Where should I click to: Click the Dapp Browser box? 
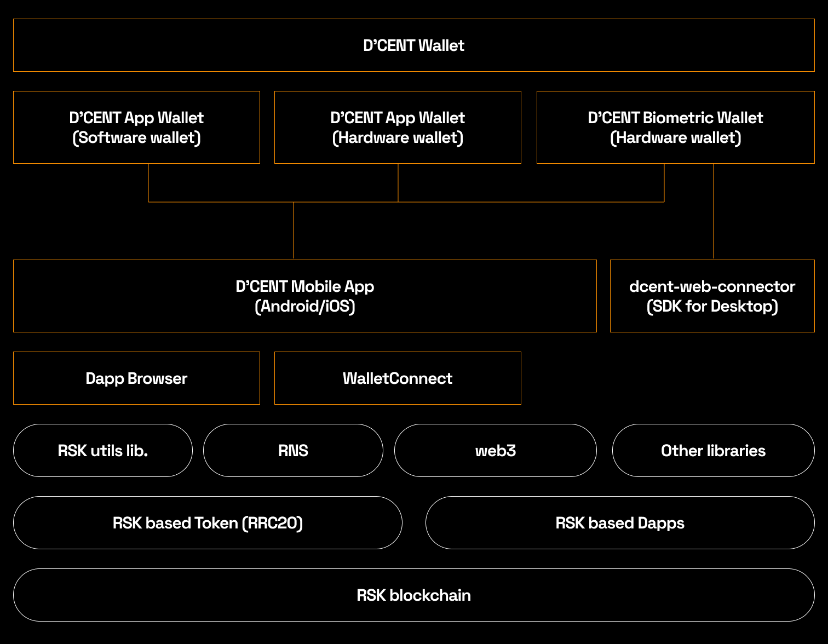pos(136,378)
